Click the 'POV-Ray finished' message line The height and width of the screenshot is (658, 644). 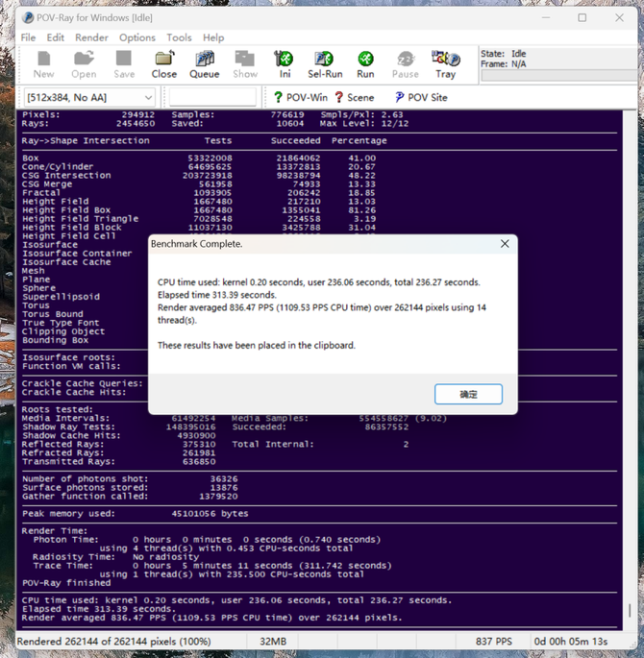tap(66, 583)
